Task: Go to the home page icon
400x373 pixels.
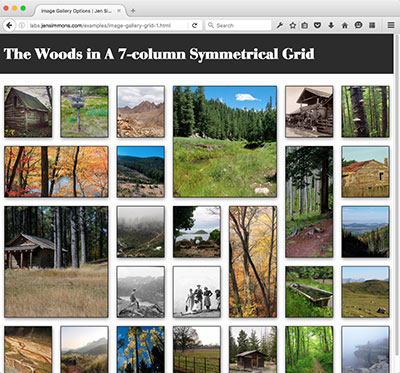Action: click(345, 25)
